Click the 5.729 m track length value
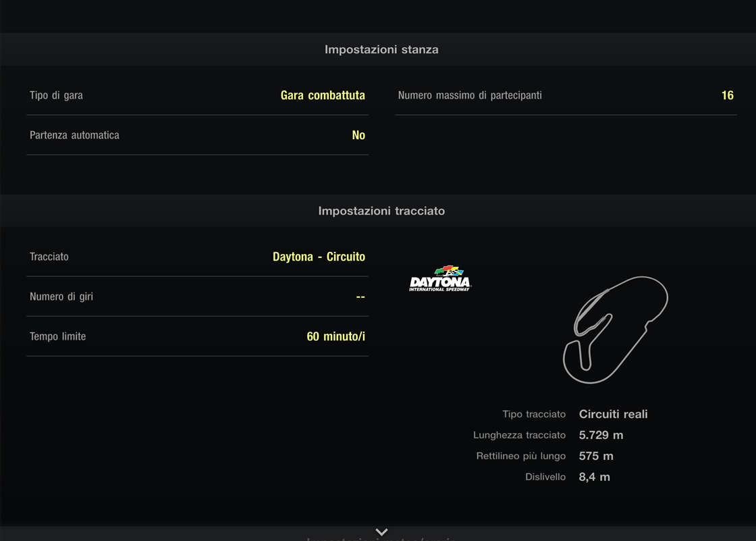Image resolution: width=756 pixels, height=541 pixels. coord(601,435)
